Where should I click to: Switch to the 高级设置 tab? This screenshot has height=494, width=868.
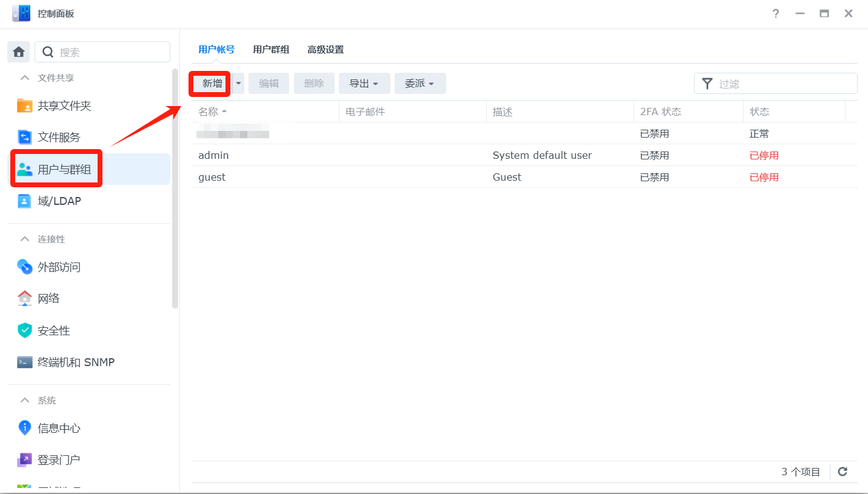[326, 50]
